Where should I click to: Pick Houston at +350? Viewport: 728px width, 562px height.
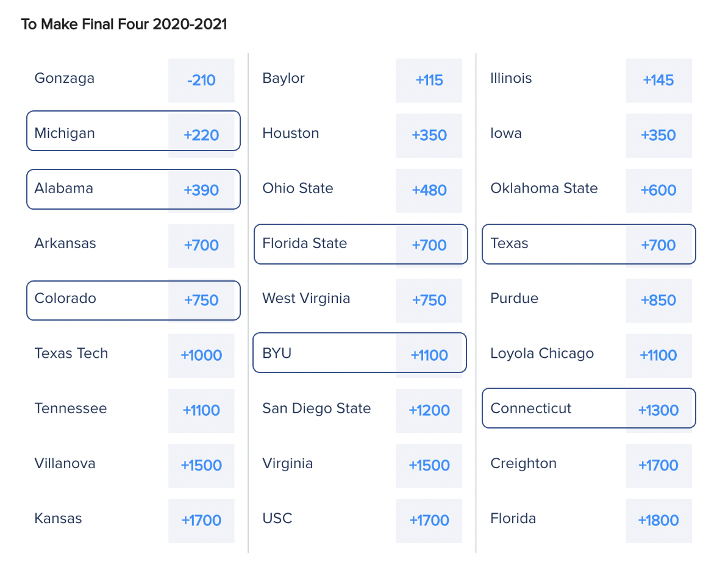click(x=429, y=135)
